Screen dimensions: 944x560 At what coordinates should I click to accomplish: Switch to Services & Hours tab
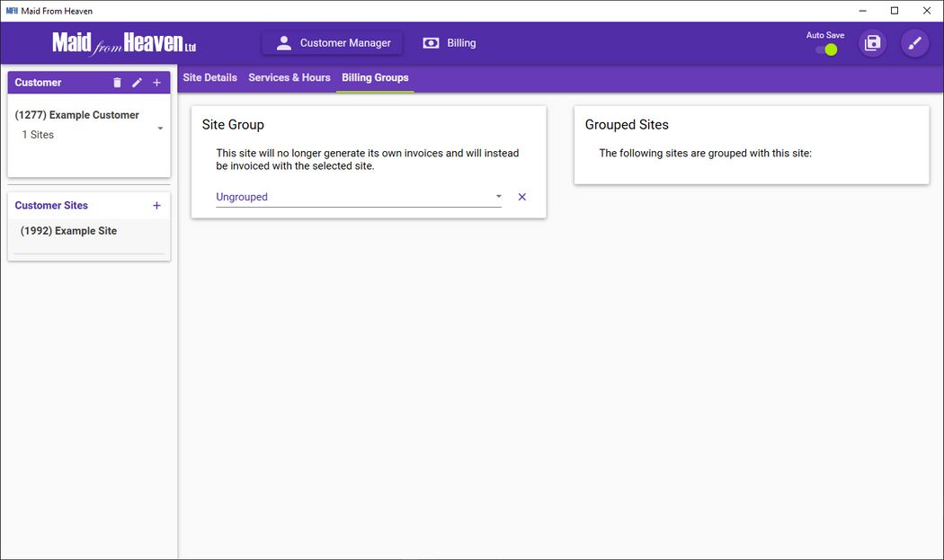tap(289, 78)
